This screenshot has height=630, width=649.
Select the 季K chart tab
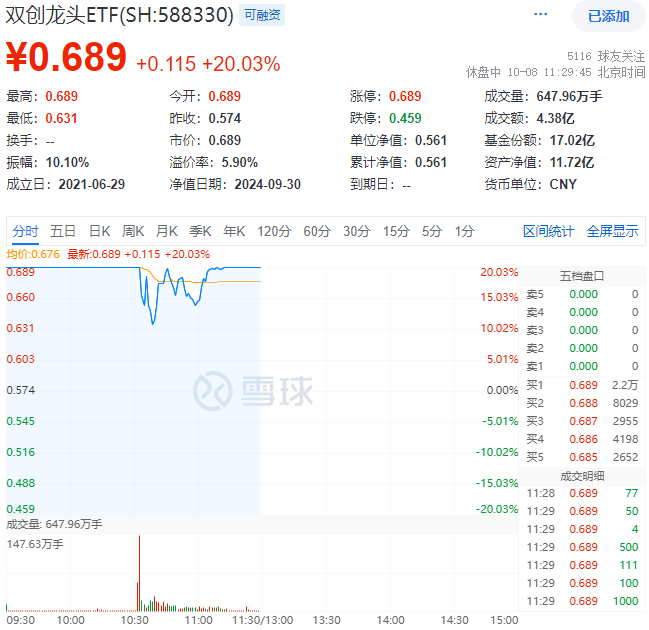(200, 231)
